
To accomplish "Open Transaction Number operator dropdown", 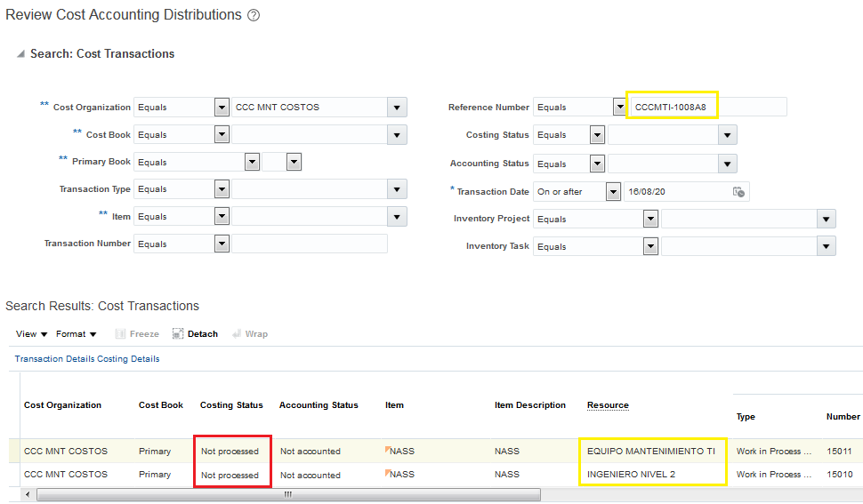I will [x=222, y=244].
